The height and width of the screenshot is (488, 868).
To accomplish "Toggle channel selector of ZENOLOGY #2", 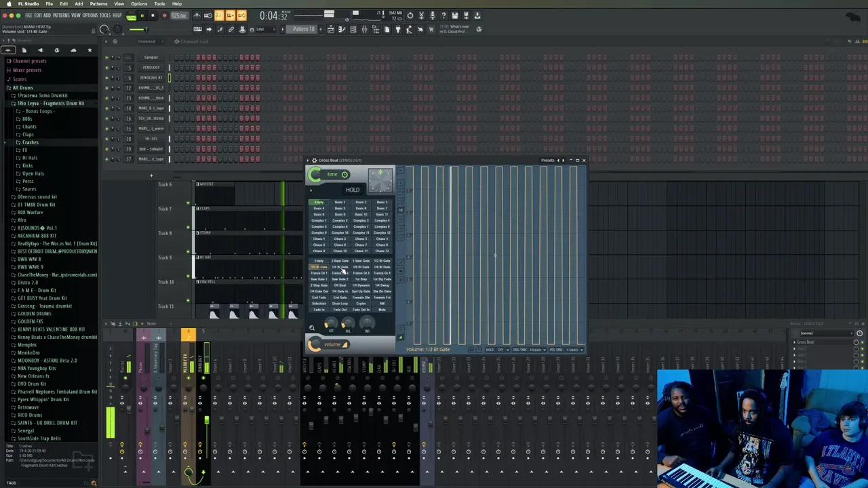I will point(170,78).
